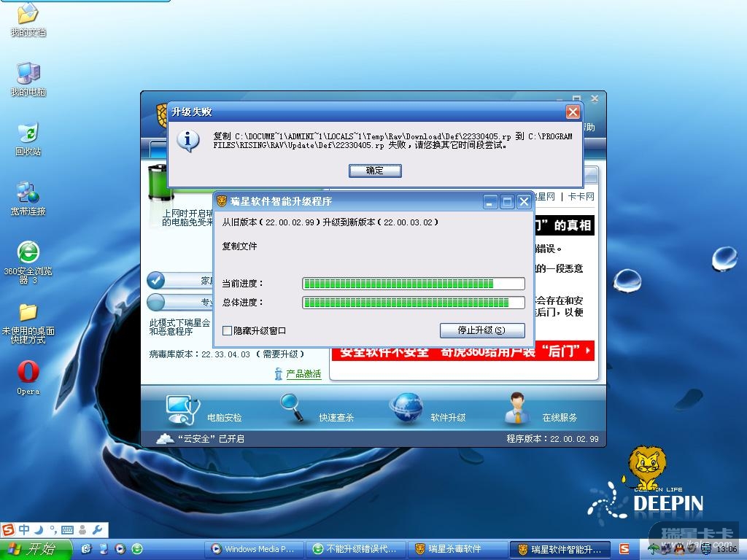This screenshot has width=747, height=560.
Task: Click the red 安全软件不安全 banner
Action: click(x=462, y=351)
